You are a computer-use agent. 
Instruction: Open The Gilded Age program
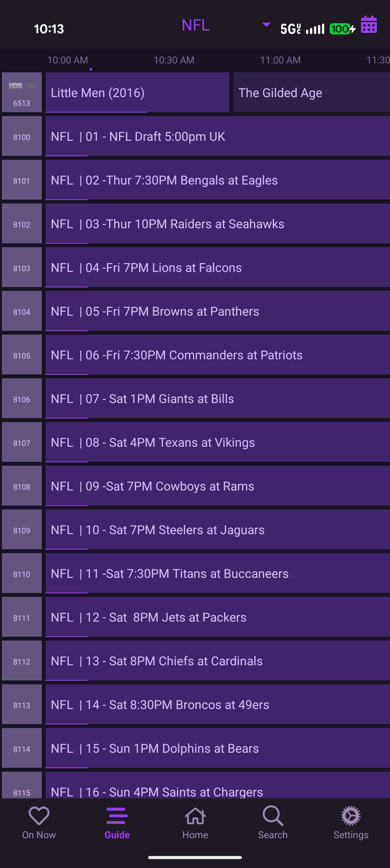point(311,93)
